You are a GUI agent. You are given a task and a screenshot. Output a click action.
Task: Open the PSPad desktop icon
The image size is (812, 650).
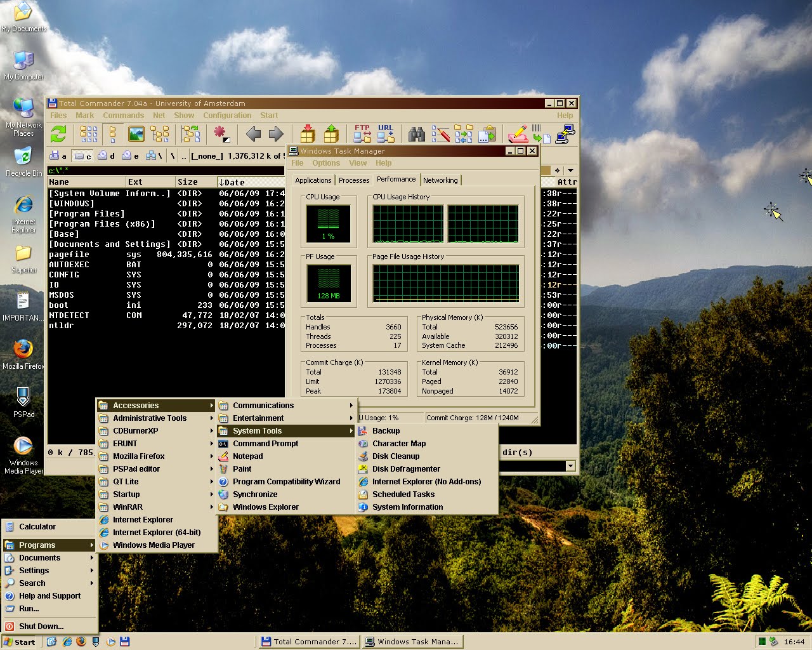pos(23,402)
